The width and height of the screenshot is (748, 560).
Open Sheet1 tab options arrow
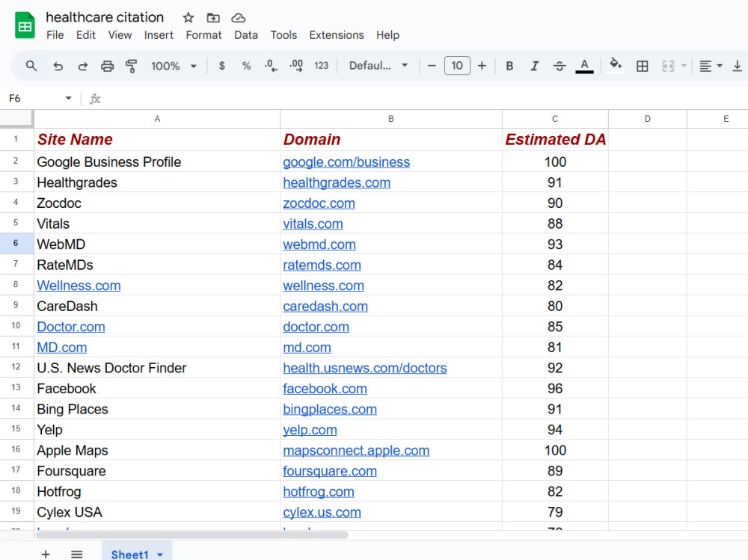tap(160, 555)
